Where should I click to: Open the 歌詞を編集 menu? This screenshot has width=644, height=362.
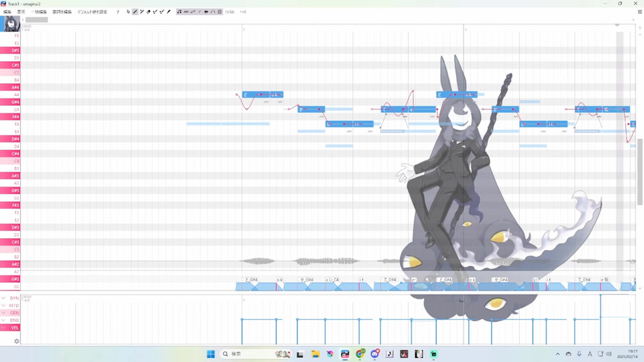62,12
